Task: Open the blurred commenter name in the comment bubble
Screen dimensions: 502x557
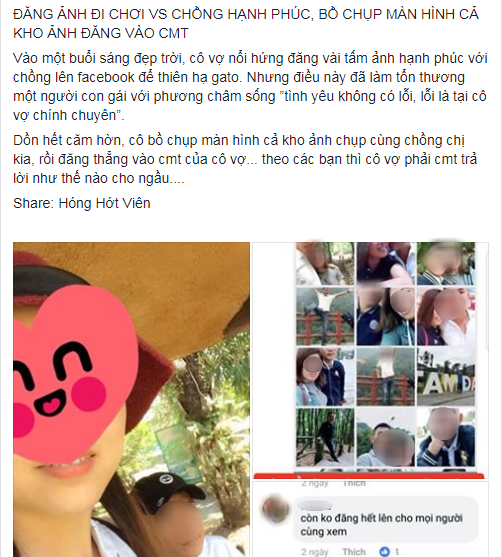Action: 316,505
